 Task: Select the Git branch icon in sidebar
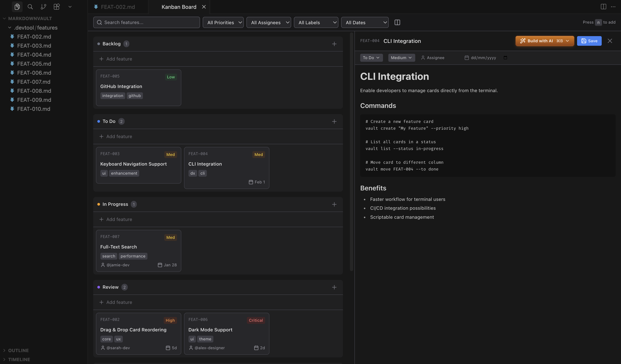click(x=43, y=7)
